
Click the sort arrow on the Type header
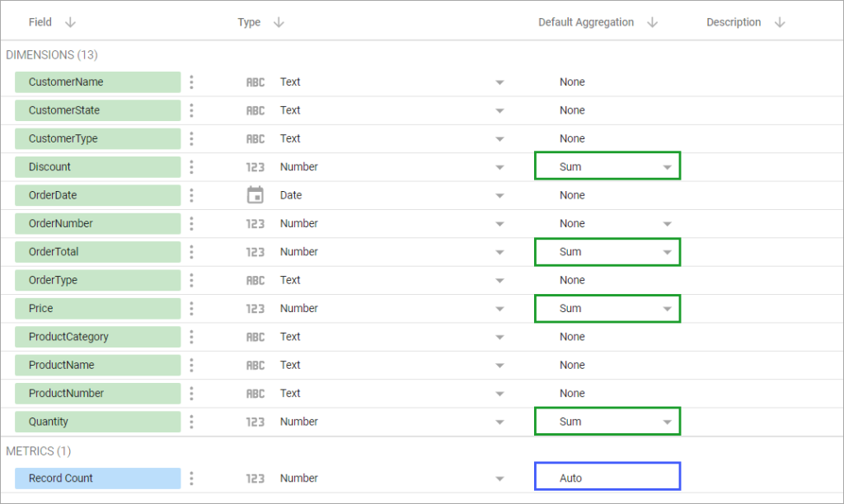(x=279, y=22)
